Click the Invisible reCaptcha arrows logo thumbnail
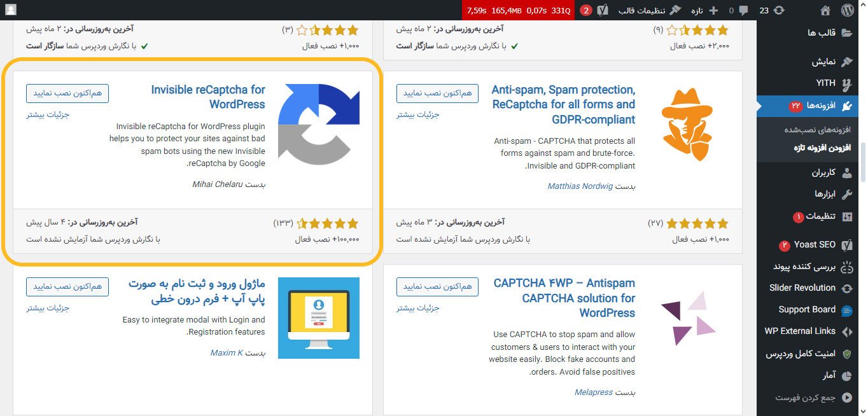The width and height of the screenshot is (868, 416). tap(319, 124)
